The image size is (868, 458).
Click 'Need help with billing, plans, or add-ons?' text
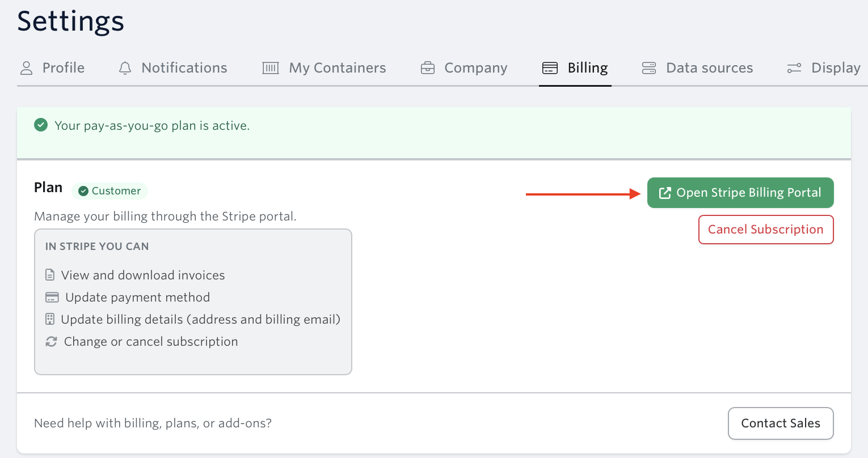(x=153, y=423)
